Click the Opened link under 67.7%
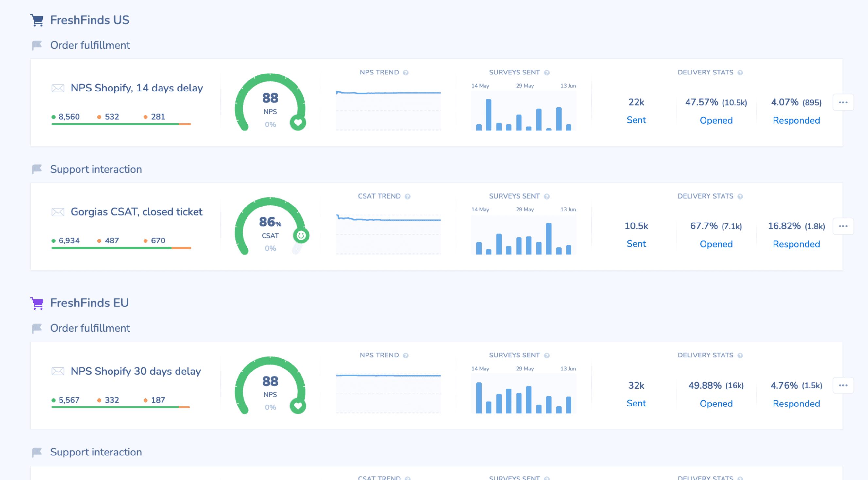 click(x=716, y=244)
